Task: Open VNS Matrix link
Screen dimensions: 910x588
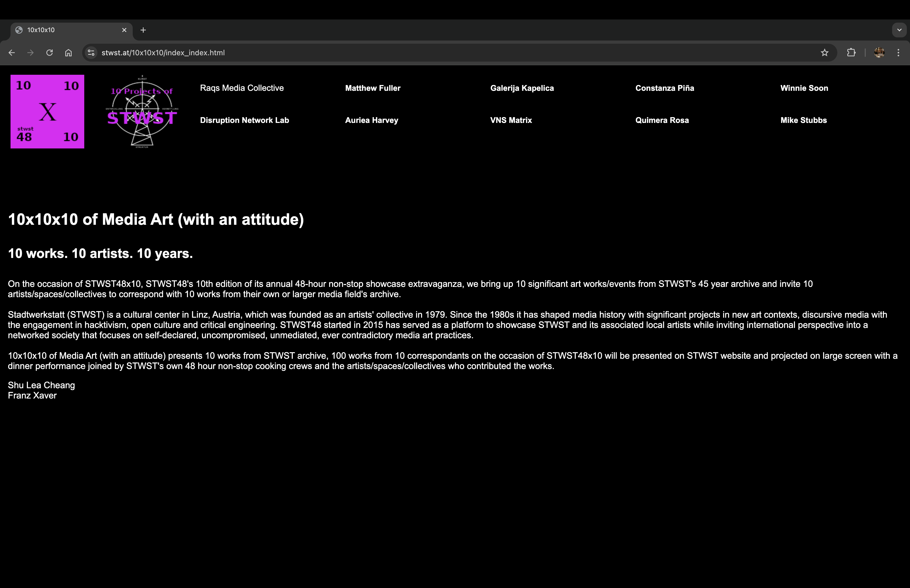Action: pos(511,120)
